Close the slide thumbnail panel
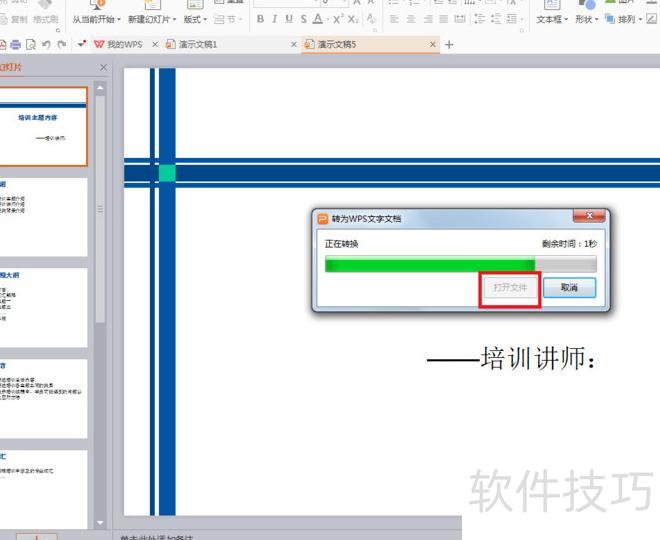 (104, 67)
